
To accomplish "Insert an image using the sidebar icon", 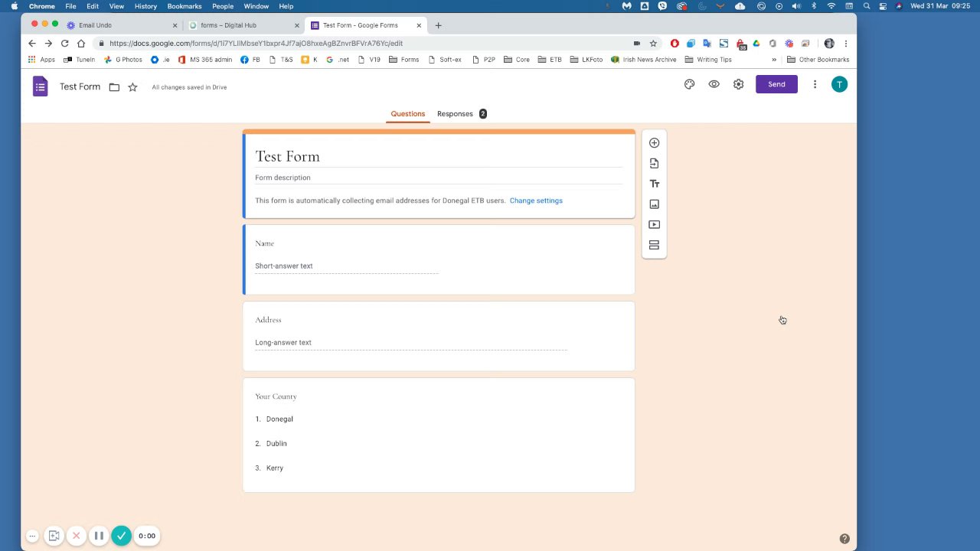I will (654, 204).
